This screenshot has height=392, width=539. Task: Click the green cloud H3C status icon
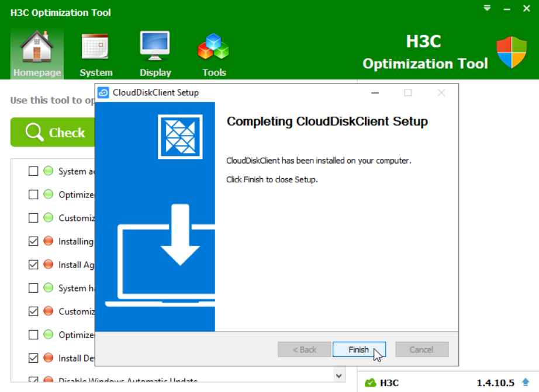[371, 383]
